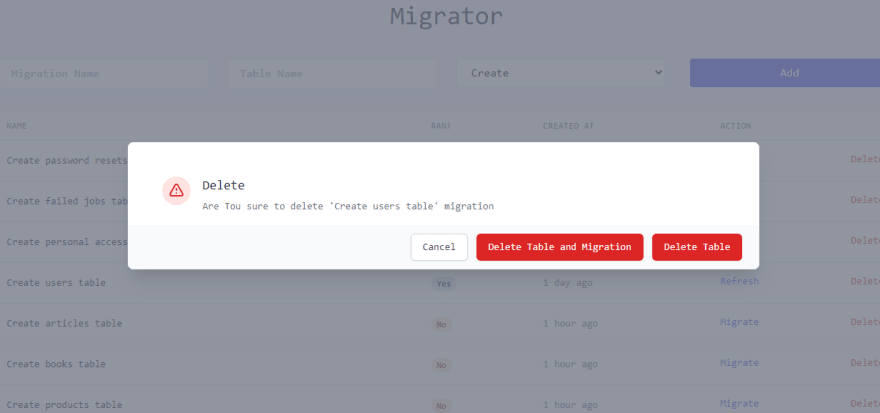Click the 'Create password resets' row name
This screenshot has height=413, width=880.
(x=67, y=161)
